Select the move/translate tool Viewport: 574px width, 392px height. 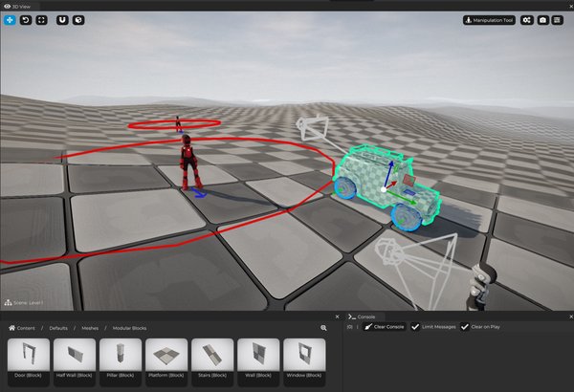9,19
